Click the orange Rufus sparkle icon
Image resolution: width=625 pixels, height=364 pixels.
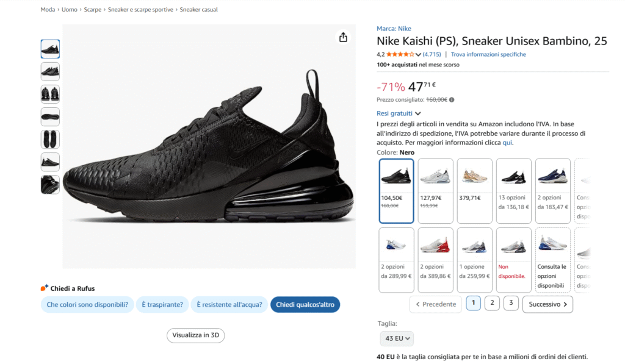coord(43,287)
